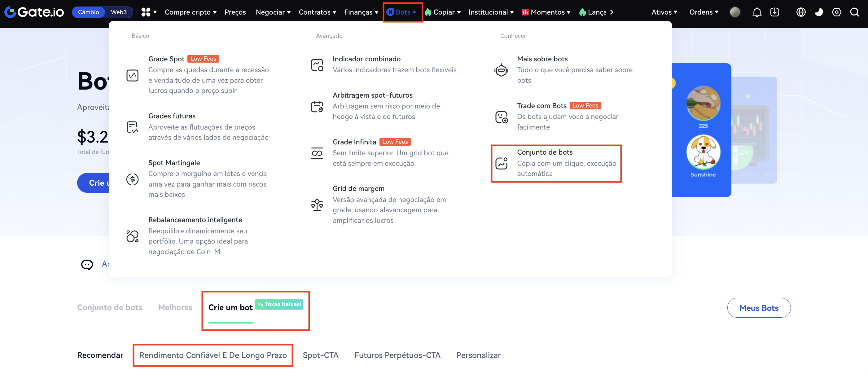Click the user profile avatar

734,12
